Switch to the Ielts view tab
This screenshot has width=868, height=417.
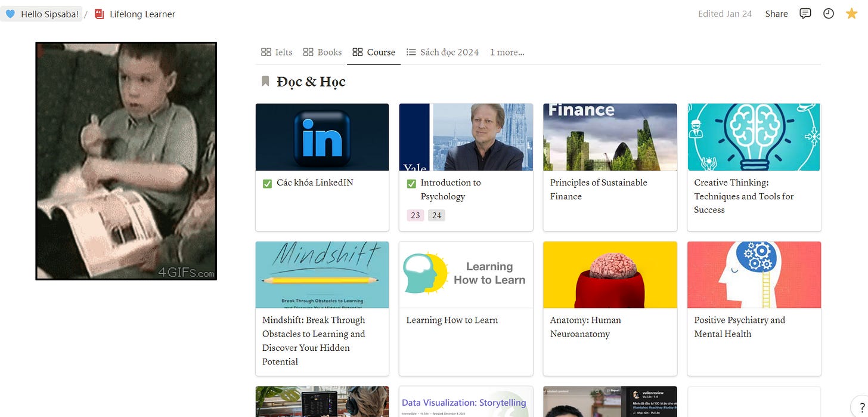pyautogui.click(x=277, y=52)
